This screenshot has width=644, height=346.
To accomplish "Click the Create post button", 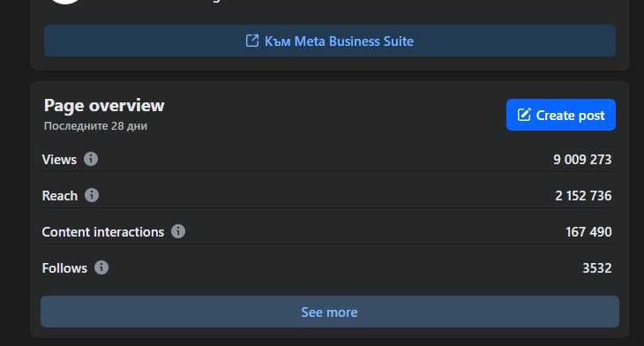I will pos(560,115).
